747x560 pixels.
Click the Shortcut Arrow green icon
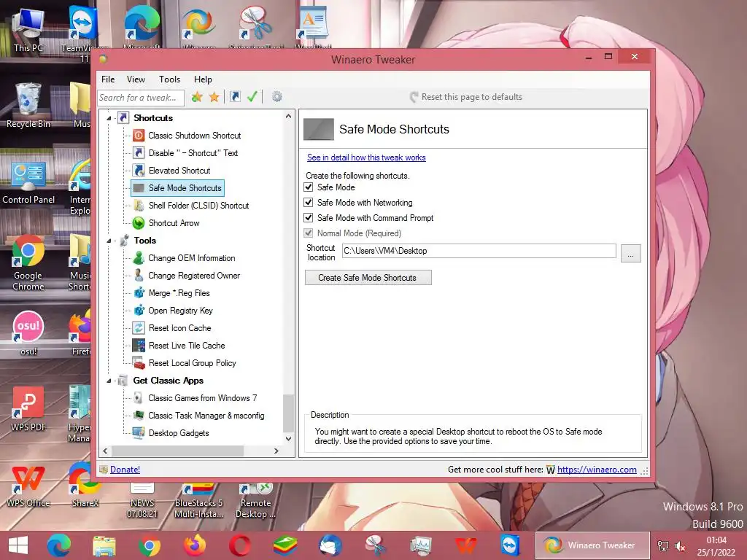click(x=139, y=223)
